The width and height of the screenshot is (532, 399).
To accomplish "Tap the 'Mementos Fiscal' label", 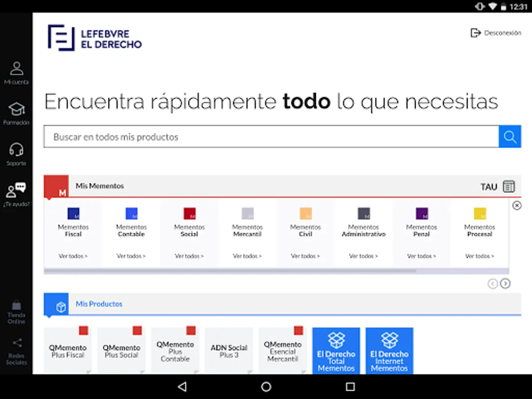I will pos(73,231).
